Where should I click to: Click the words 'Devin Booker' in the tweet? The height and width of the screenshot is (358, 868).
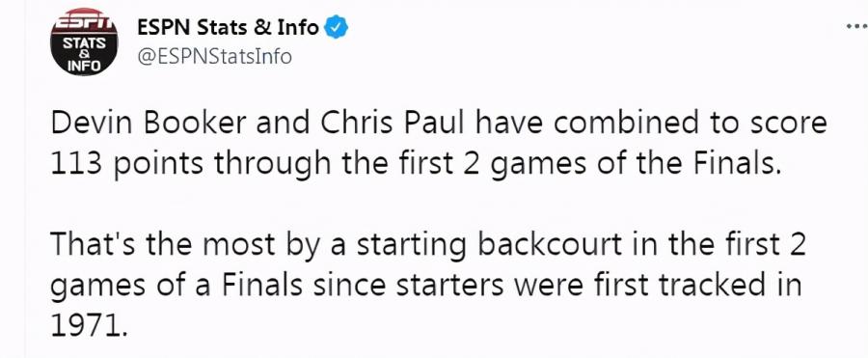pos(148,124)
